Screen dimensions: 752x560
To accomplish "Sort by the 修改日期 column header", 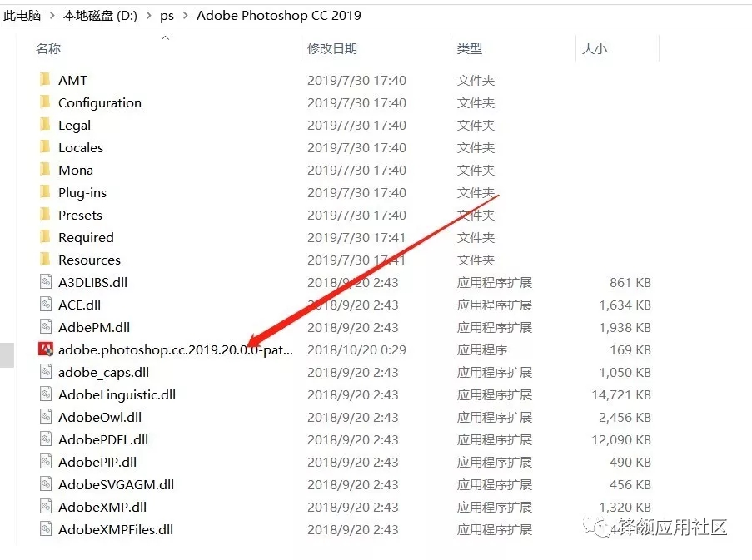I will coord(332,48).
